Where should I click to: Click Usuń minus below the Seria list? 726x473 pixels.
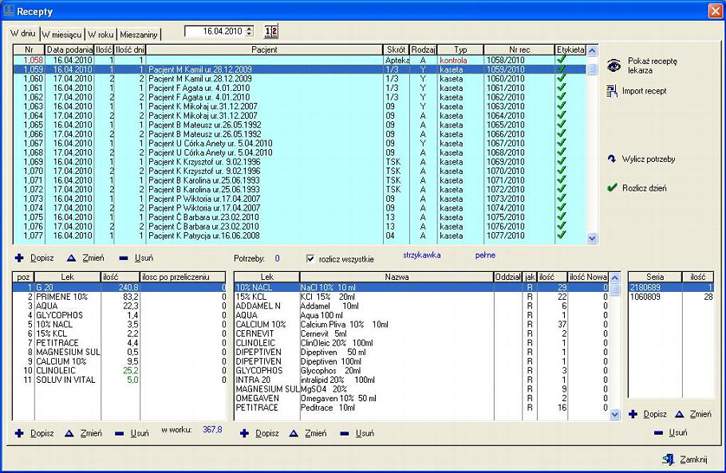coord(657,432)
